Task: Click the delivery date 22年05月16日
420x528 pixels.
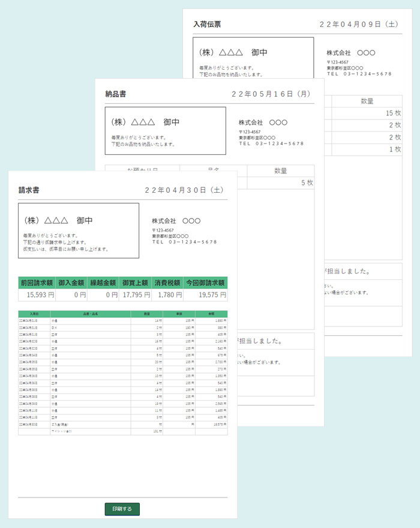Action: click(272, 94)
